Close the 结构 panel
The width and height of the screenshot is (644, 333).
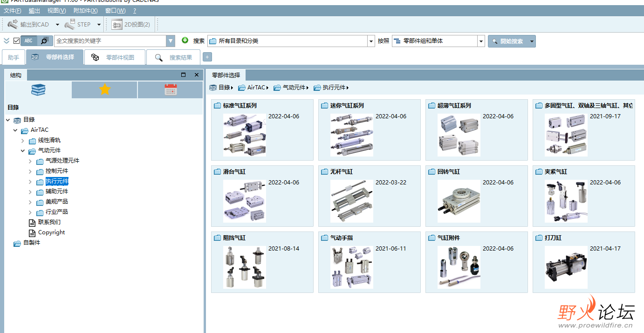197,75
